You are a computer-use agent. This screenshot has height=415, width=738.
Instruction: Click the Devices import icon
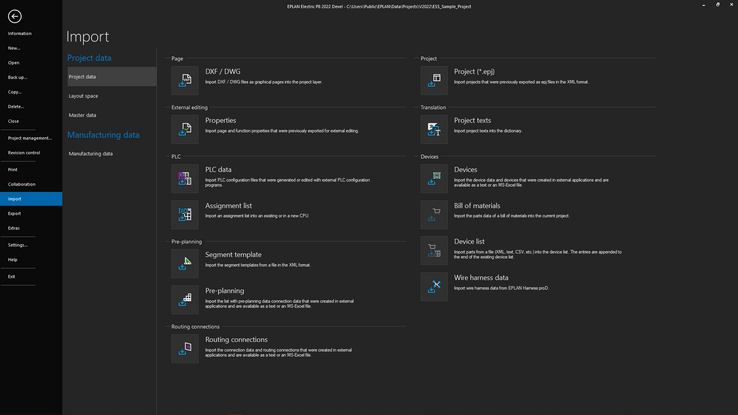pyautogui.click(x=434, y=178)
